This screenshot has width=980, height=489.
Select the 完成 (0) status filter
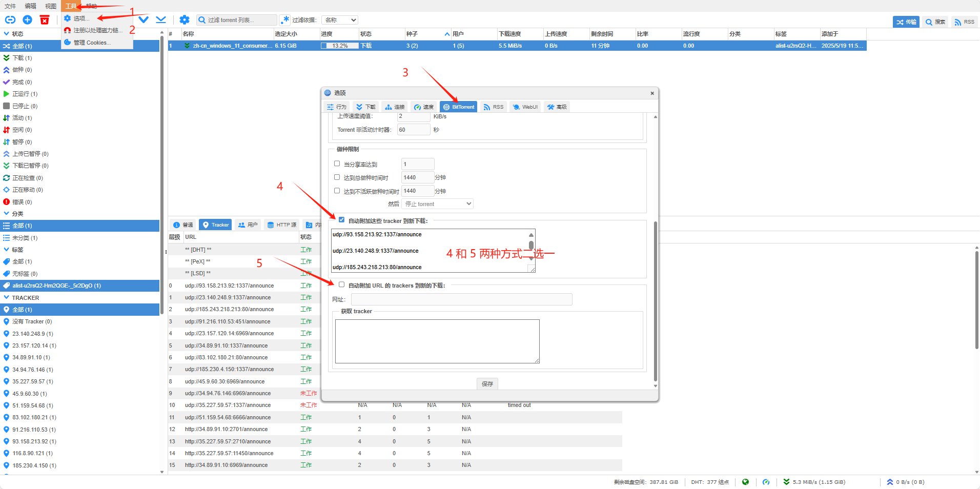tap(80, 82)
